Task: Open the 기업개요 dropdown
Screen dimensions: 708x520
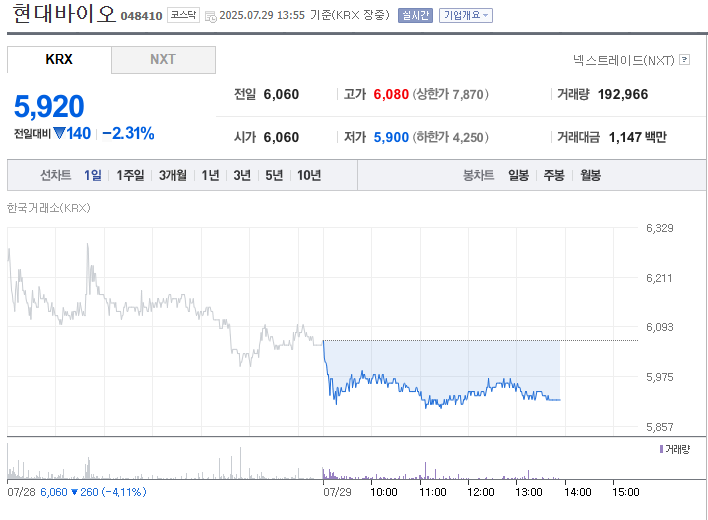Action: click(465, 16)
